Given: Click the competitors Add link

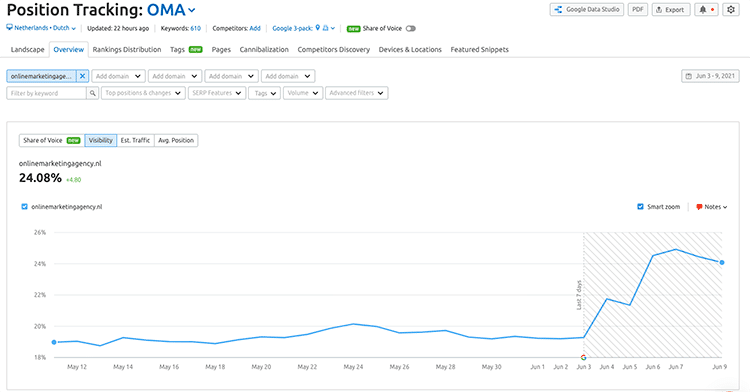Looking at the screenshot, I should click(255, 28).
